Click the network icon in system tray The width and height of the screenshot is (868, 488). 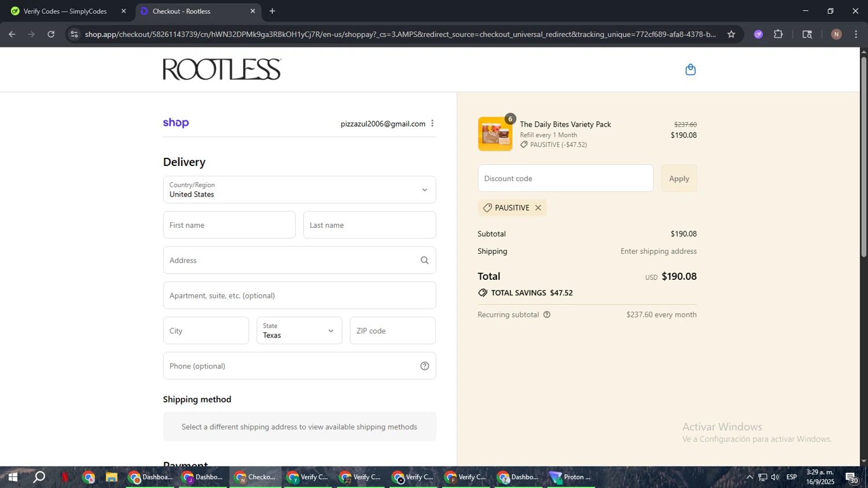coord(763,477)
